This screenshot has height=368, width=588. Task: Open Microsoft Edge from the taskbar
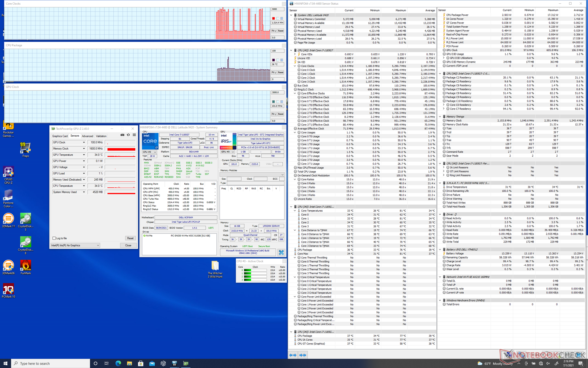coord(118,363)
